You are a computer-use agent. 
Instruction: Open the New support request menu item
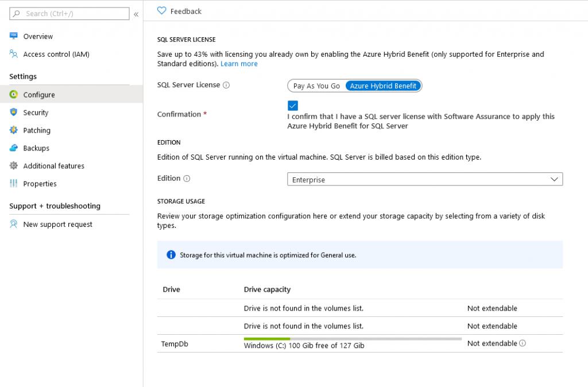[71, 225]
